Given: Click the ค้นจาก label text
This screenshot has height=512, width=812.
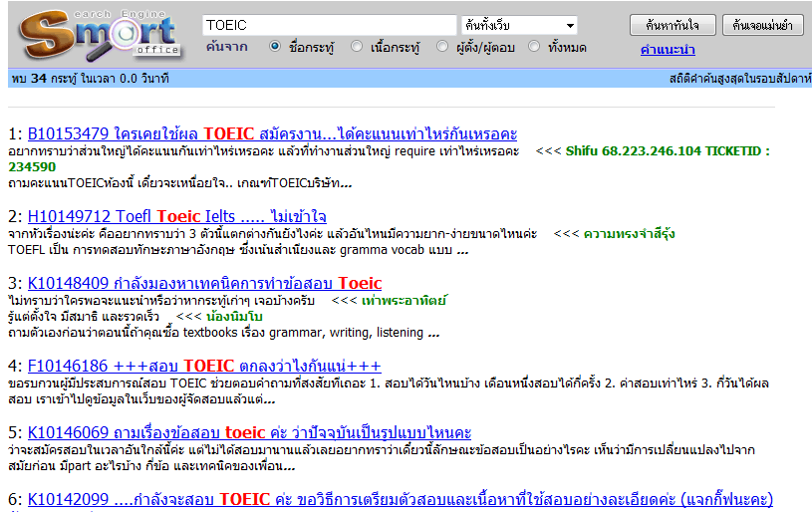Looking at the screenshot, I should (x=227, y=47).
